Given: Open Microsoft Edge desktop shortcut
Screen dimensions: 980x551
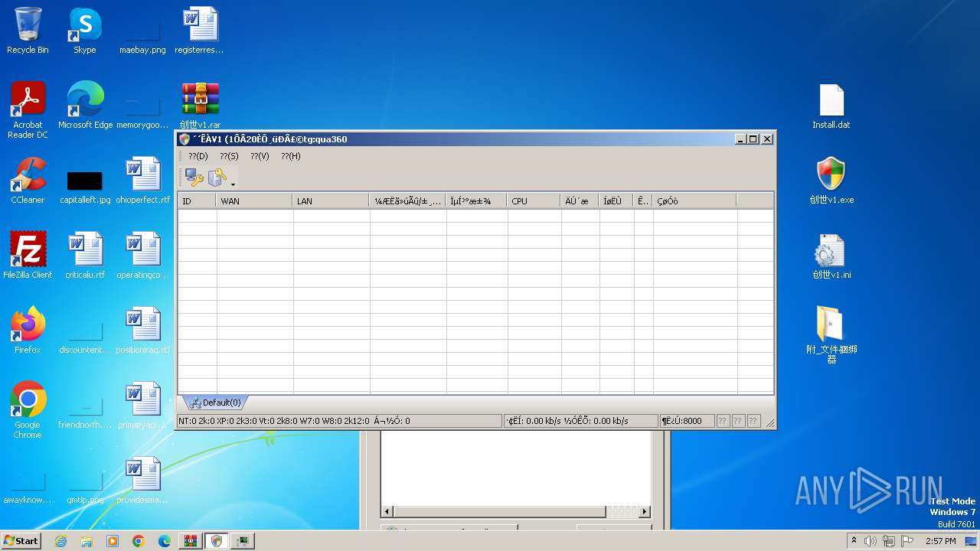Looking at the screenshot, I should point(85,106).
